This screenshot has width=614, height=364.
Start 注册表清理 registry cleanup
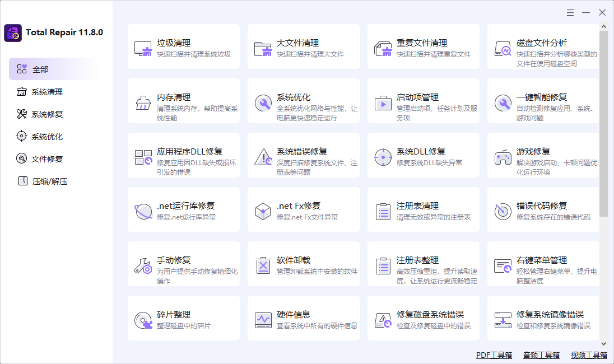tap(423, 209)
